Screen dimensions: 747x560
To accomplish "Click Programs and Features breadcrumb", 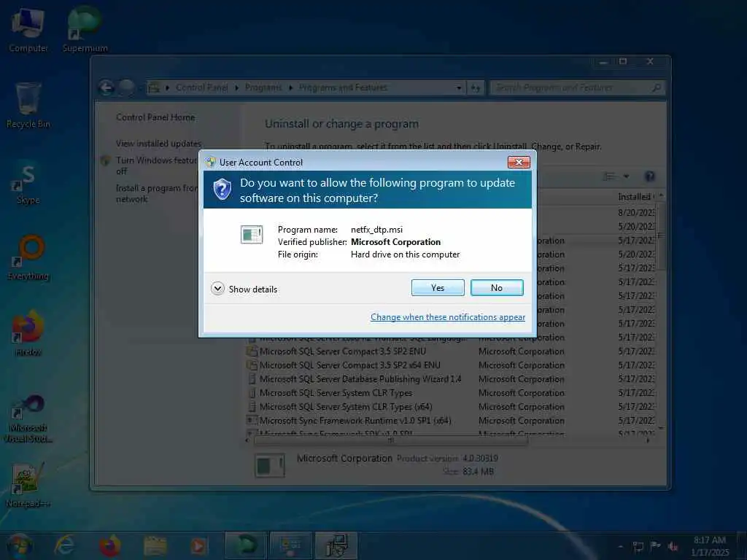I will [x=343, y=87].
